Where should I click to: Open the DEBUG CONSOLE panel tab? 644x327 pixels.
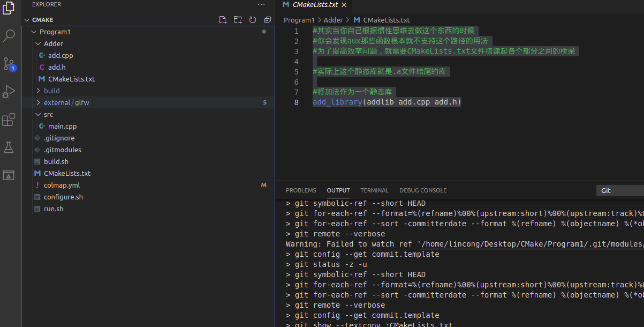423,190
